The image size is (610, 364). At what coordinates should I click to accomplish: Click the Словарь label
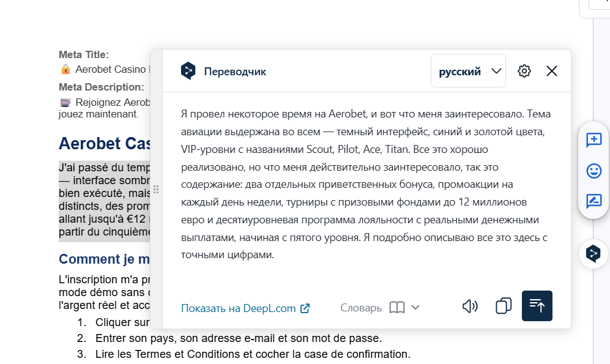coord(361,308)
